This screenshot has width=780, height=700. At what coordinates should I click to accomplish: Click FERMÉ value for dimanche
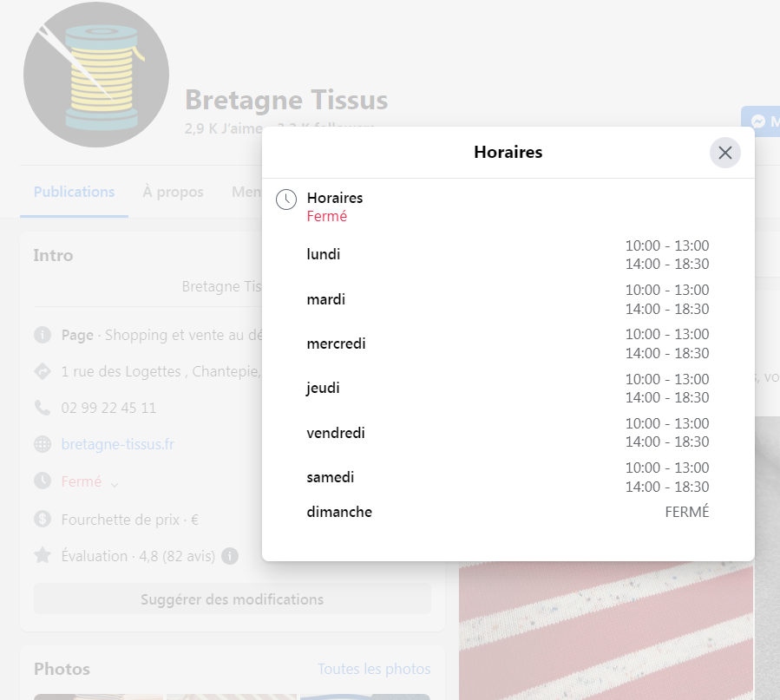(687, 512)
